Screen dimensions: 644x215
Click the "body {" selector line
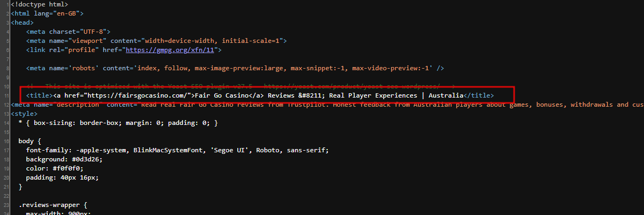(x=30, y=141)
